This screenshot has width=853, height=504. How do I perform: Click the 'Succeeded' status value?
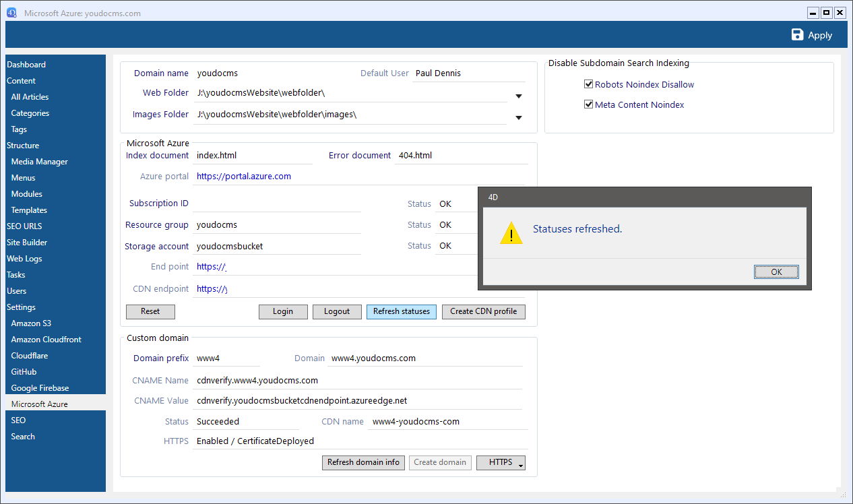tap(218, 422)
